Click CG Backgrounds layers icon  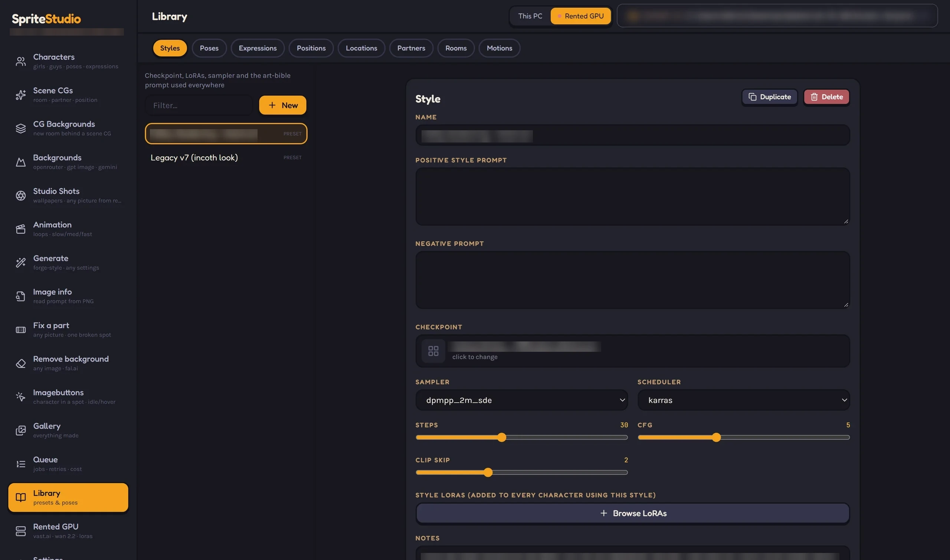(21, 129)
